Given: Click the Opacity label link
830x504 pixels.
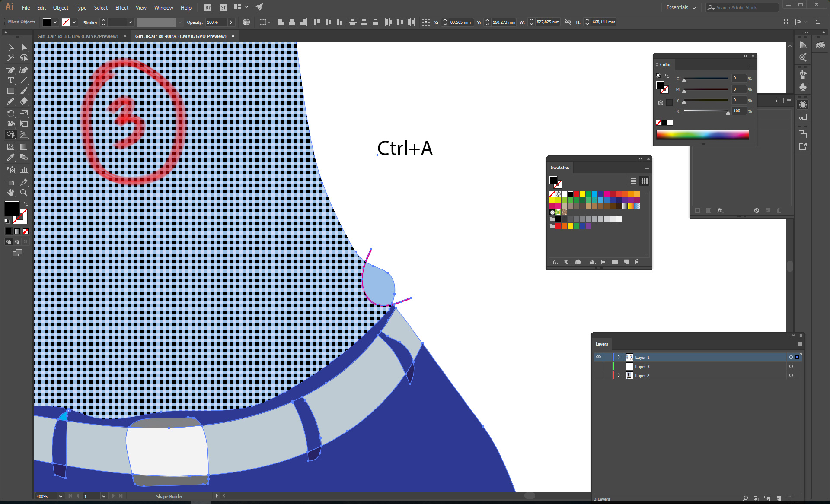Looking at the screenshot, I should click(x=195, y=22).
